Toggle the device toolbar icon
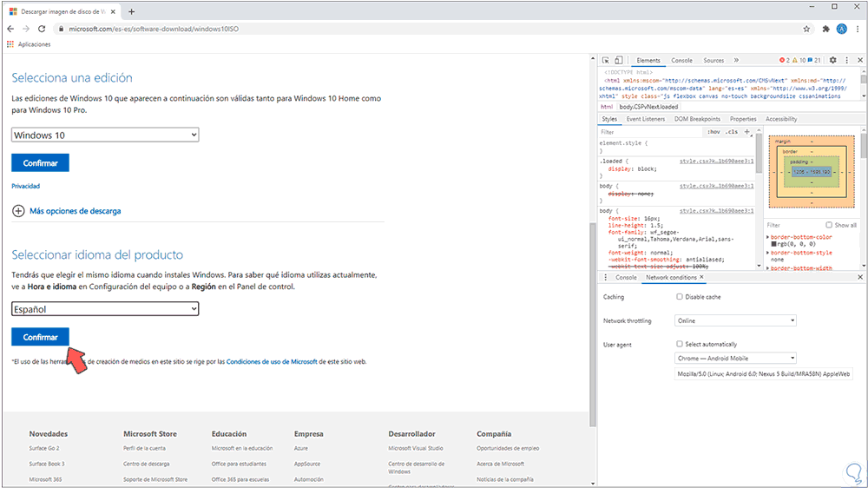The height and width of the screenshot is (488, 868). pos(618,61)
